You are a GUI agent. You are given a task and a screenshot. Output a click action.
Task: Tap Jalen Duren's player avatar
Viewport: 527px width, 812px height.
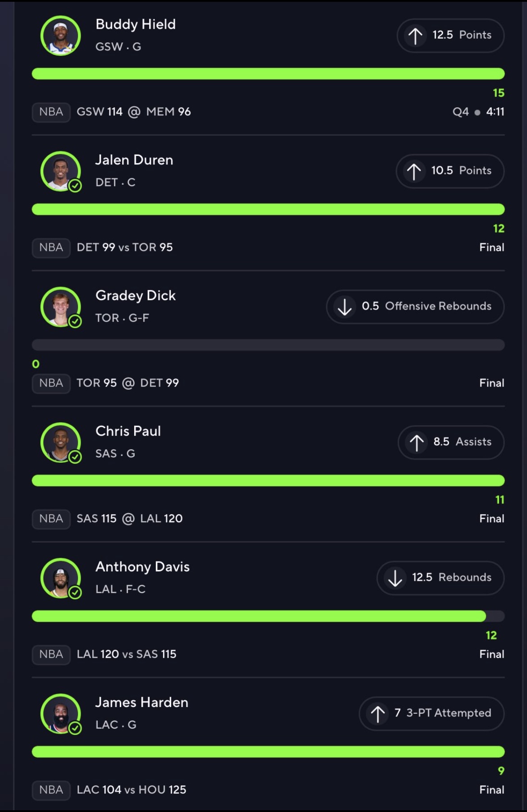pos(61,171)
